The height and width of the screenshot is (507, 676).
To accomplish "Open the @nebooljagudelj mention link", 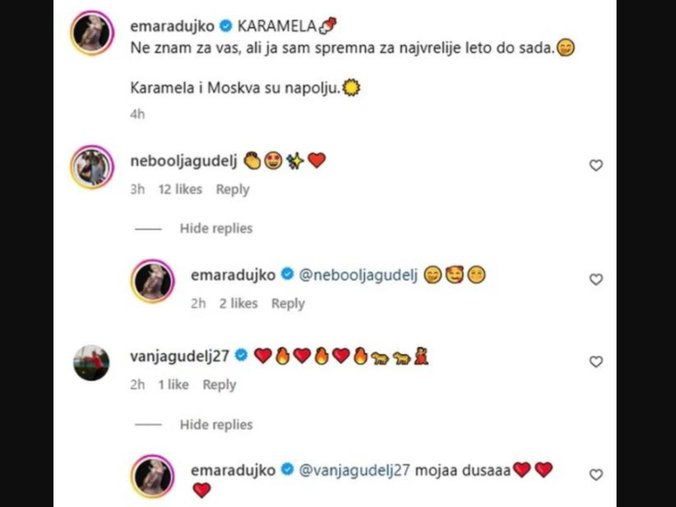I will 358,275.
